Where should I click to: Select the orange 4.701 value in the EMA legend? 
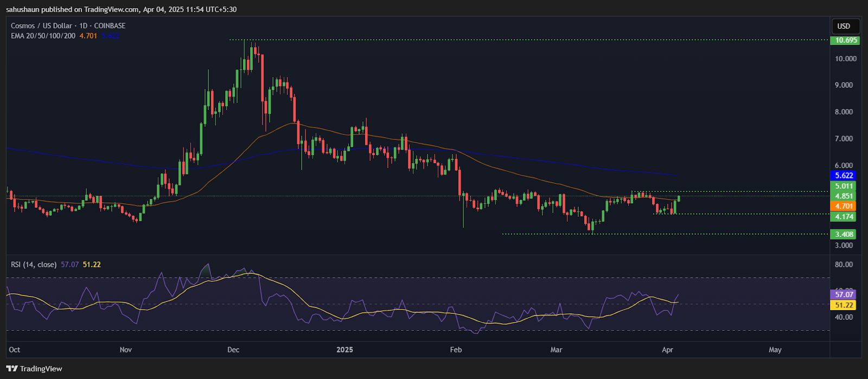[x=88, y=36]
